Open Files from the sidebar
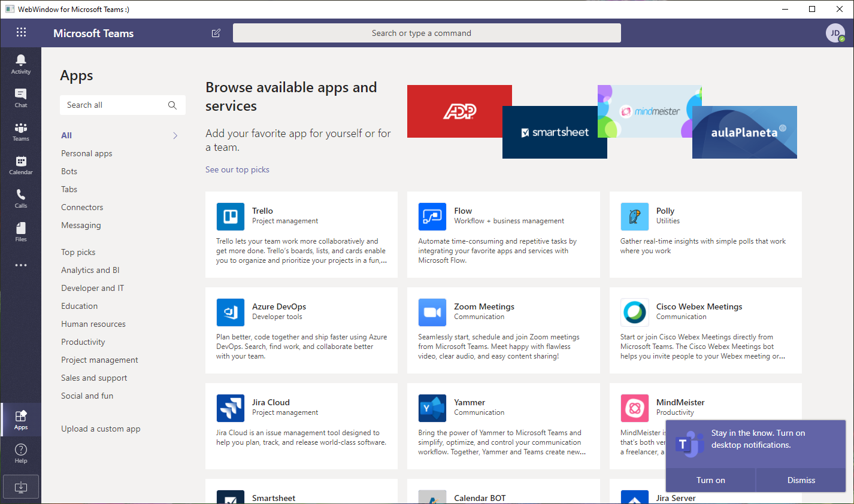 pyautogui.click(x=21, y=232)
